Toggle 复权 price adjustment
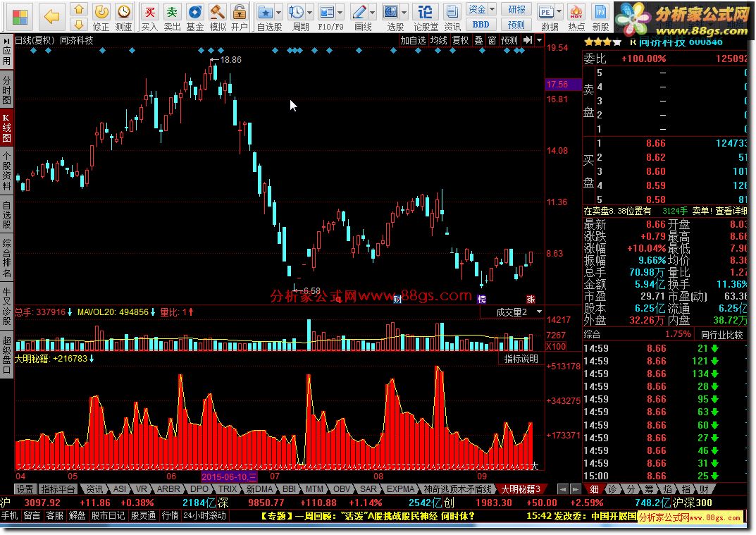The height and width of the screenshot is (535, 756). [x=461, y=40]
